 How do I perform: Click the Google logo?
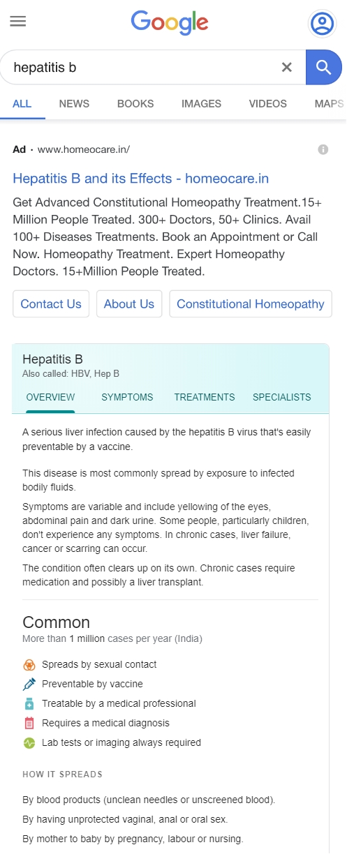coord(170,23)
